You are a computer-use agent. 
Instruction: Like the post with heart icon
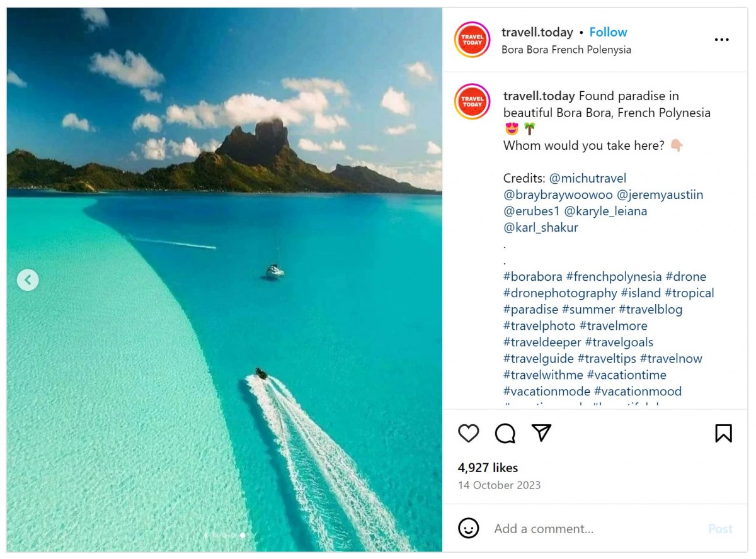[x=468, y=433]
